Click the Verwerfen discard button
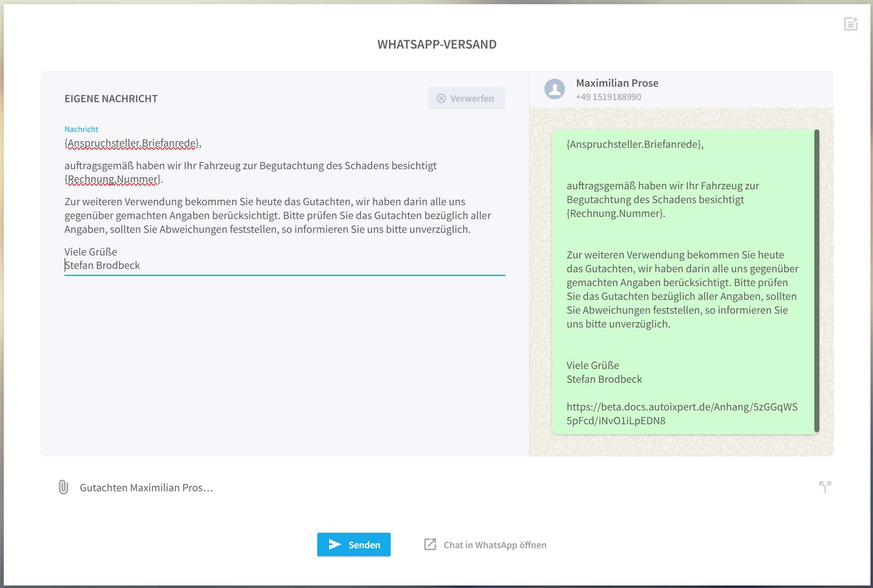 (x=467, y=98)
